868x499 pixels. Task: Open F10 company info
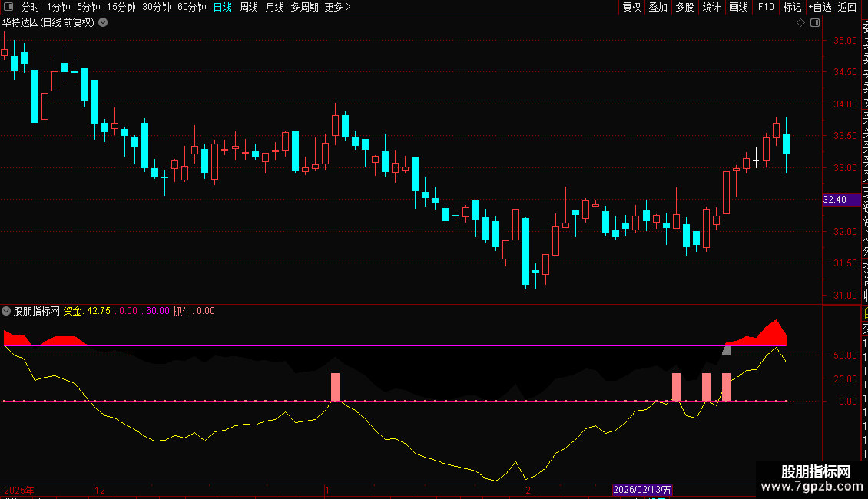click(x=766, y=7)
